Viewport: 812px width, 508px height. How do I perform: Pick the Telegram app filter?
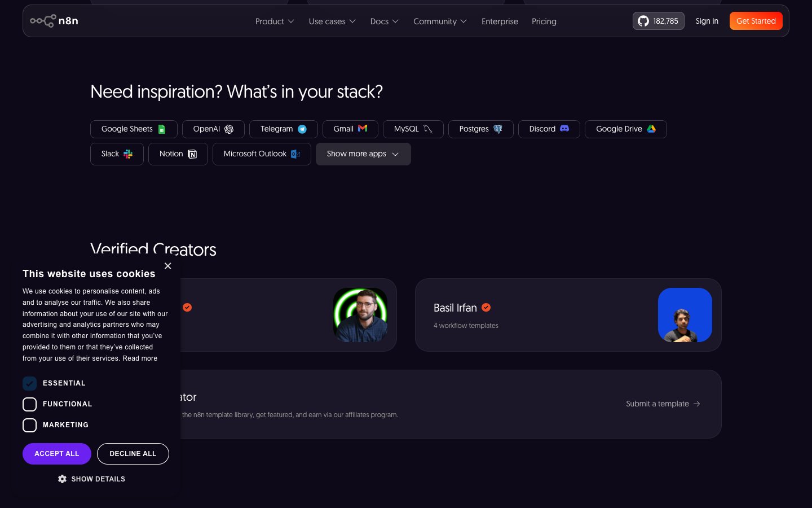[x=283, y=129]
